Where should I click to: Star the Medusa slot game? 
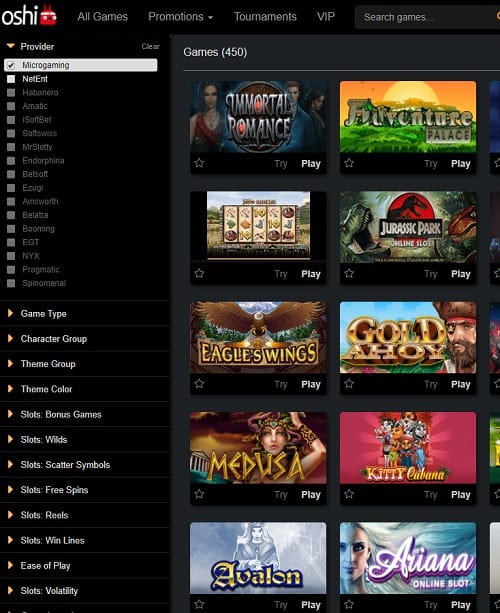tap(199, 494)
